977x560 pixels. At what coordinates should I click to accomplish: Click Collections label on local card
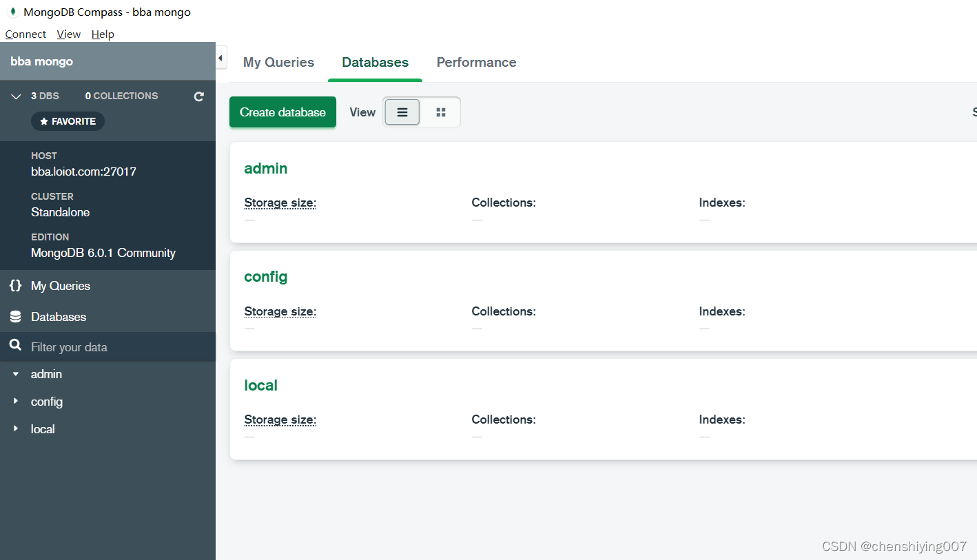(504, 419)
